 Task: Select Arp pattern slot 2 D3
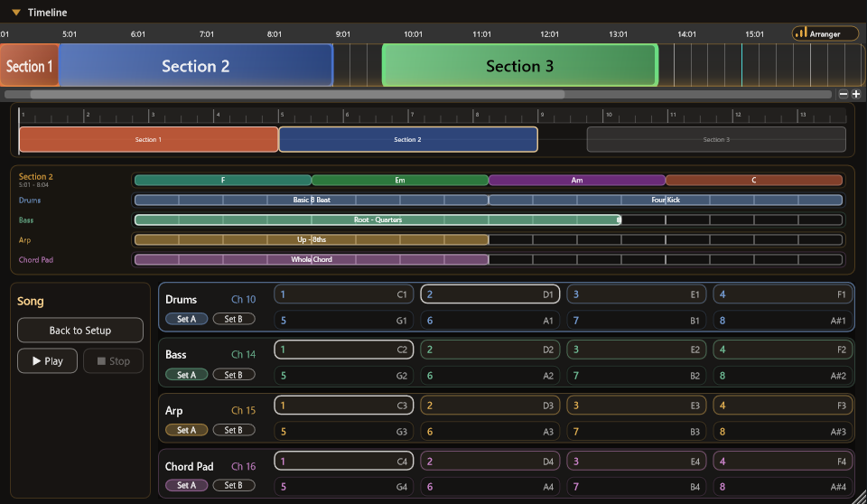490,406
